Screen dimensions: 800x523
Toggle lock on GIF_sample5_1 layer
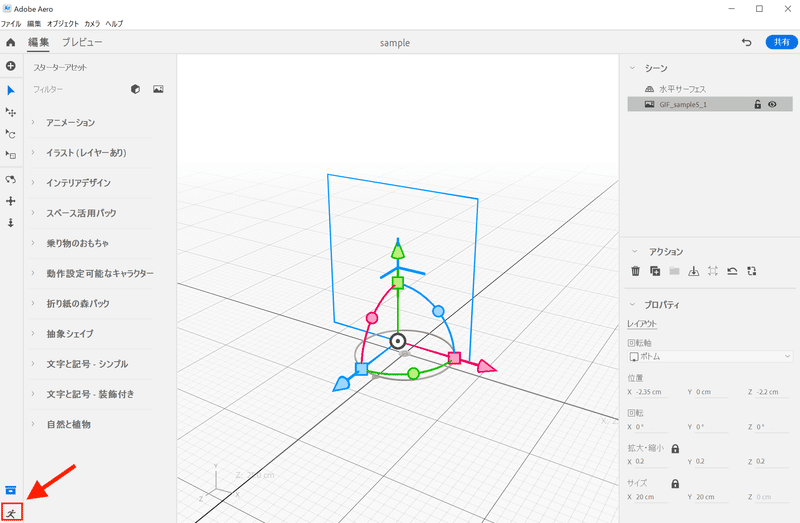[x=758, y=104]
